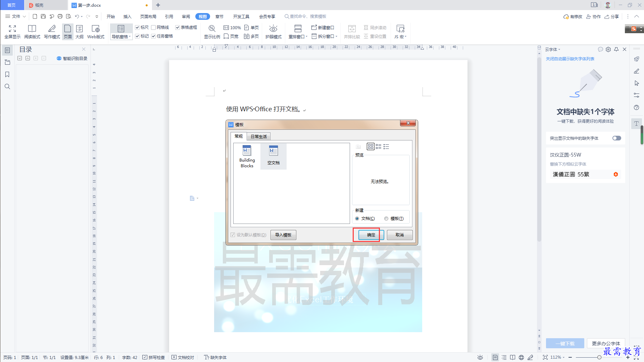
Task: Toggle highlight missing fonts switch
Action: (616, 138)
